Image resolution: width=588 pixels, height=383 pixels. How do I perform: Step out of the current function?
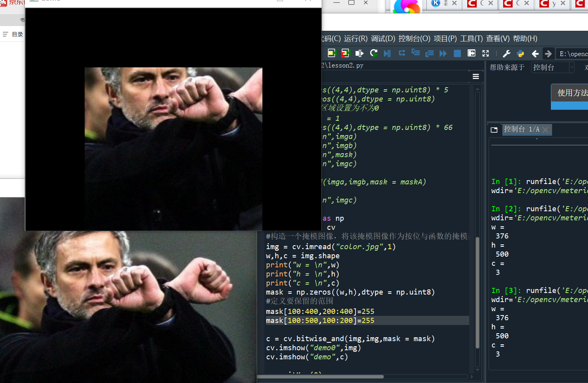point(429,53)
